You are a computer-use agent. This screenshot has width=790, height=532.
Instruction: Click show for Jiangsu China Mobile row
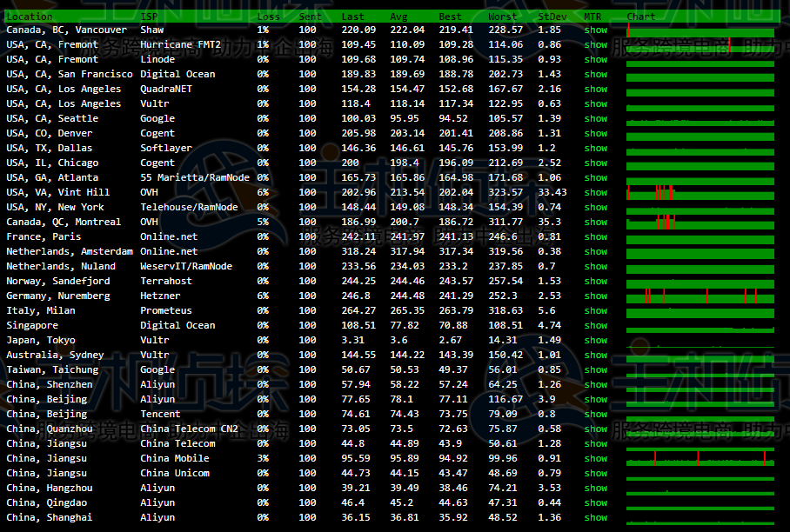[x=595, y=459]
